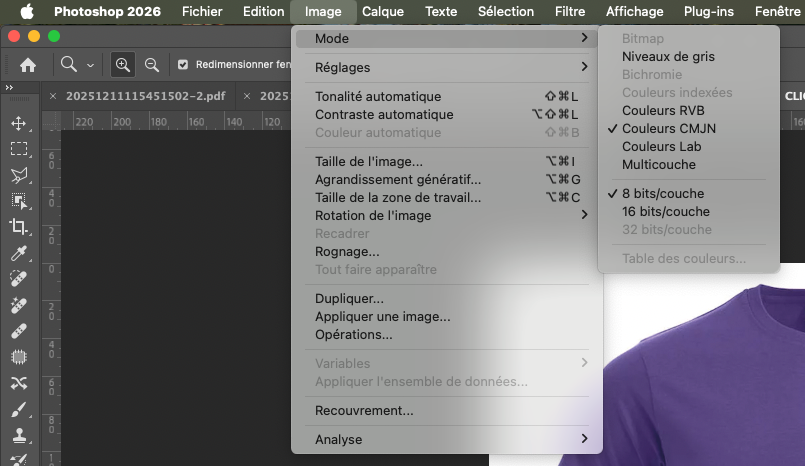The width and height of the screenshot is (805, 466).
Task: Open Taille de la zone de travail
Action: click(447, 198)
